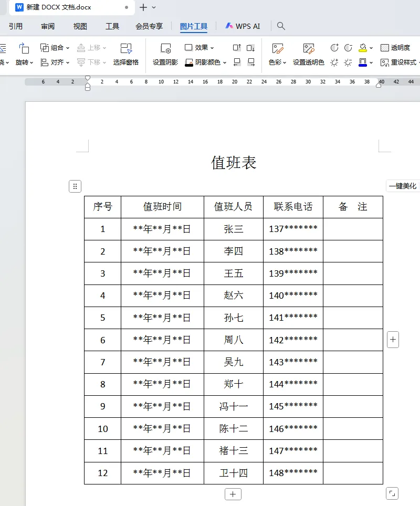Screen dimensions: 420x506
Task: Click the phone cell 141*******
Action: 293,318
